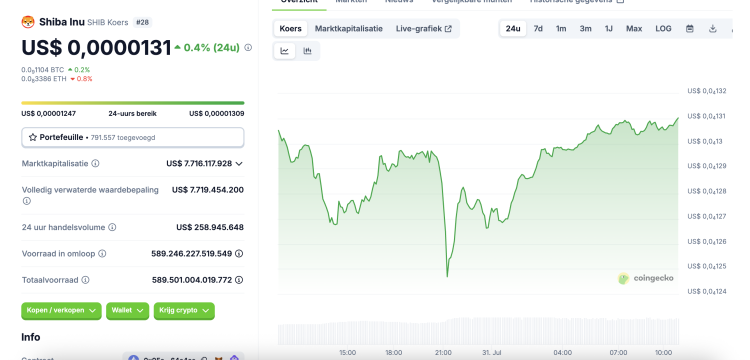Click the '791.557 toegevoegd' text

pos(123,138)
